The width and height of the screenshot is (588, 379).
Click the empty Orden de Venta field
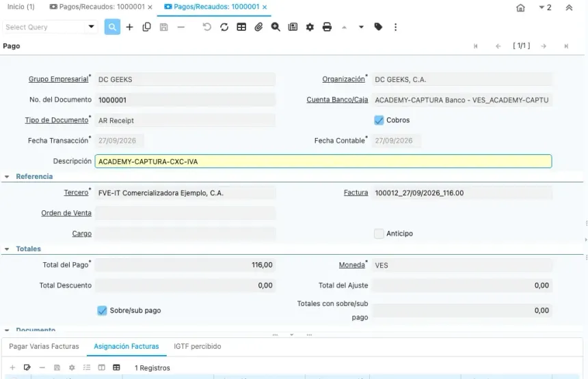[x=185, y=213]
